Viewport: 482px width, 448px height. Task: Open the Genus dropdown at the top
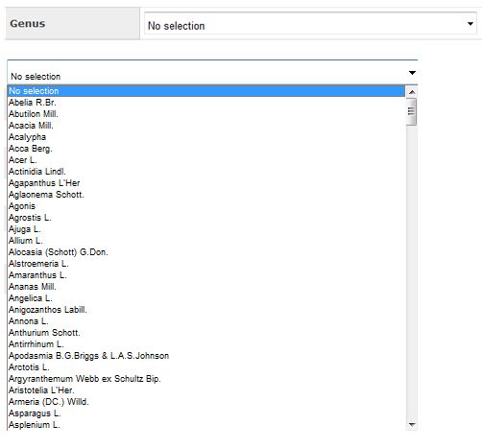(x=310, y=24)
